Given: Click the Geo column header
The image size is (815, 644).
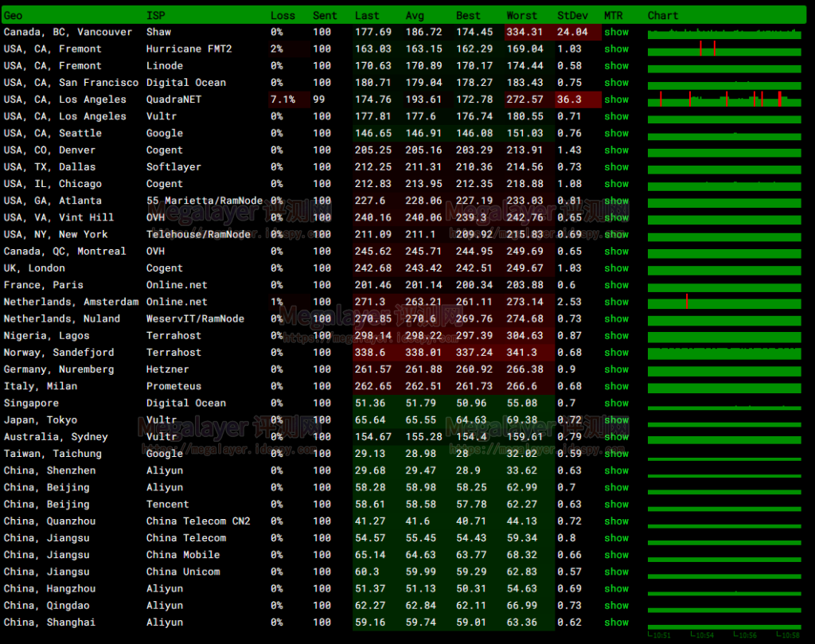Looking at the screenshot, I should [13, 16].
